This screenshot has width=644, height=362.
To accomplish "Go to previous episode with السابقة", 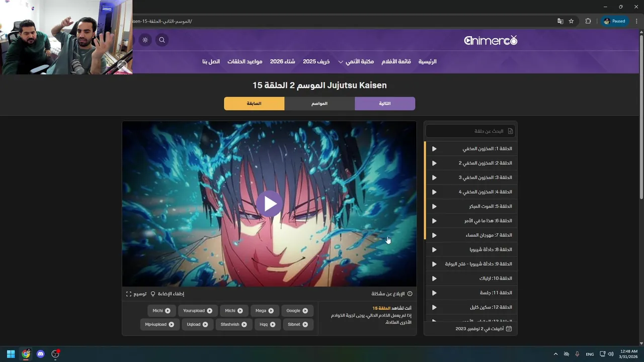I will pyautogui.click(x=254, y=104).
